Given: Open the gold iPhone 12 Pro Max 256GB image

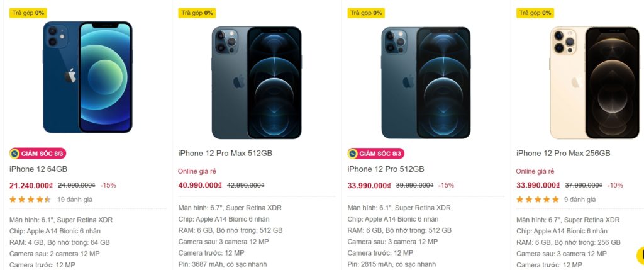Looking at the screenshot, I should tap(594, 82).
